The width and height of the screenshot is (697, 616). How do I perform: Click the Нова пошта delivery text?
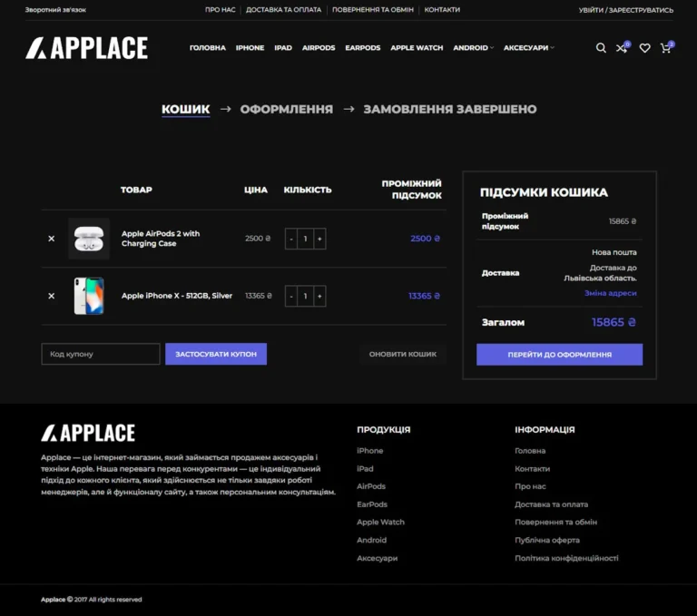(x=614, y=252)
